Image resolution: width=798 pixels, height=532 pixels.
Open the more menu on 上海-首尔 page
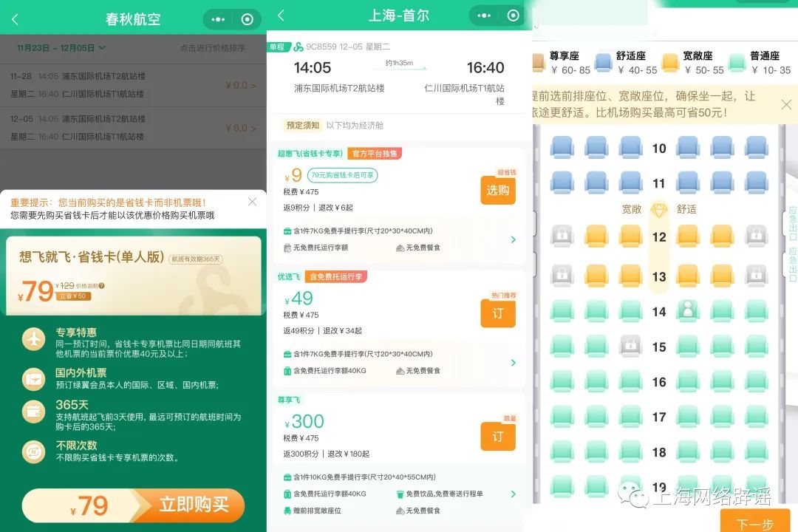[484, 16]
